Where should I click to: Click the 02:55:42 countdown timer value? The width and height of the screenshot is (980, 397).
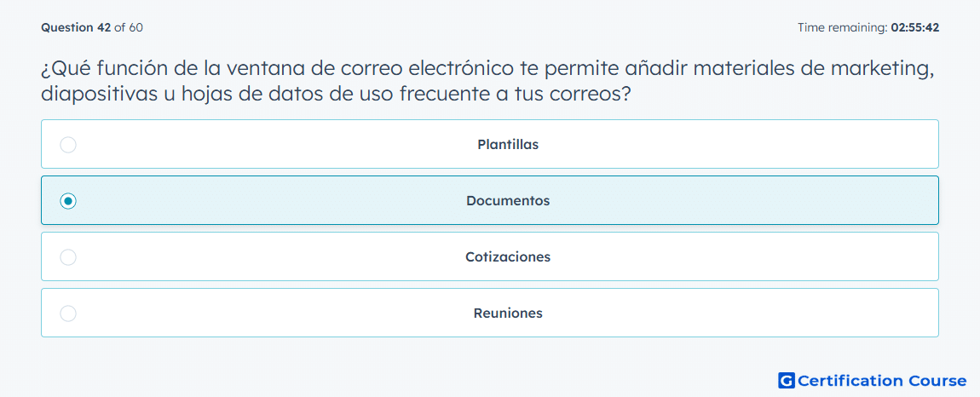click(x=915, y=27)
